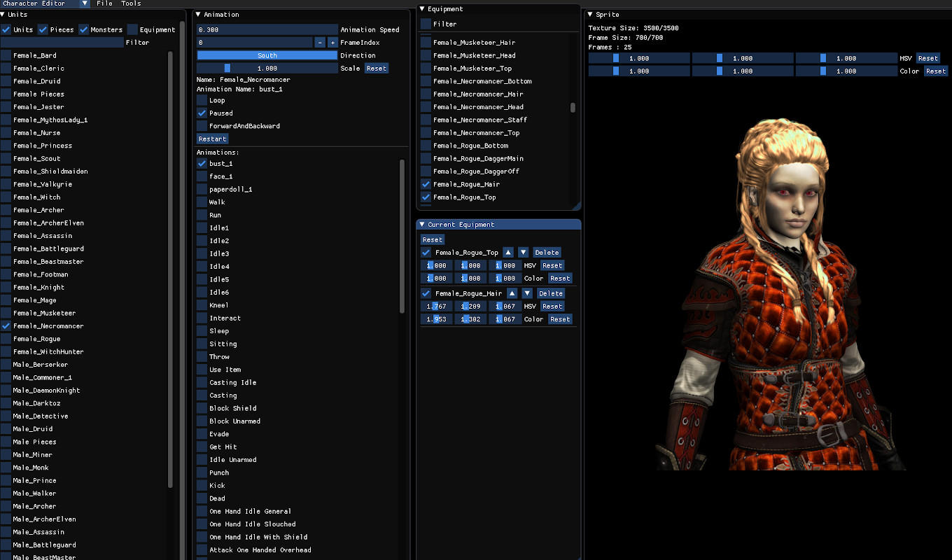Enable ForwardAndBackward playback checkbox
952x560 pixels.
coord(202,126)
